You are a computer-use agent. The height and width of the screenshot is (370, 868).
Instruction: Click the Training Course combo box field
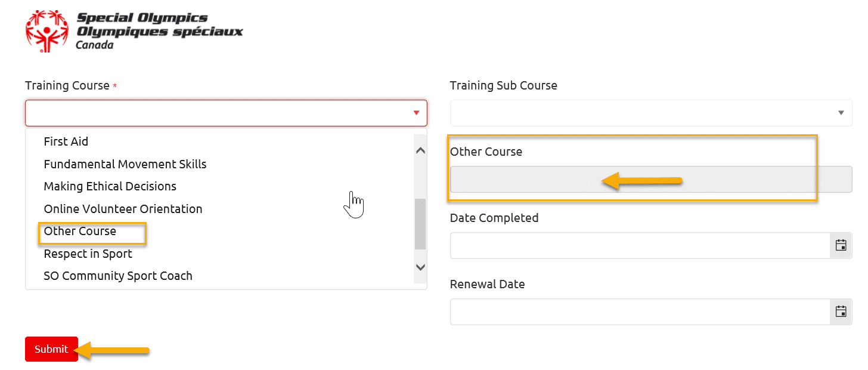tap(227, 113)
